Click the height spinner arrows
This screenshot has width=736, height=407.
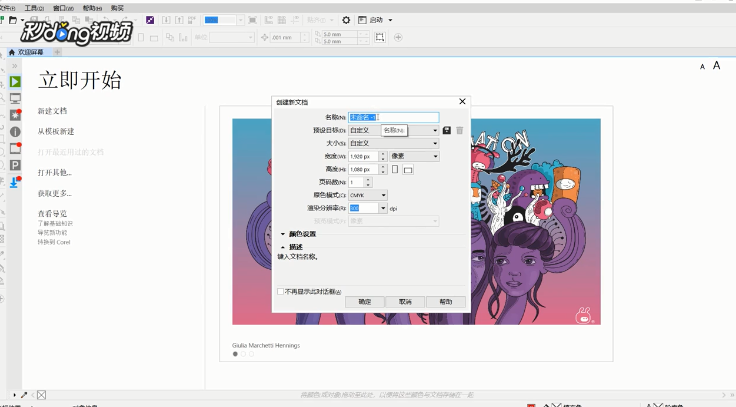click(383, 169)
